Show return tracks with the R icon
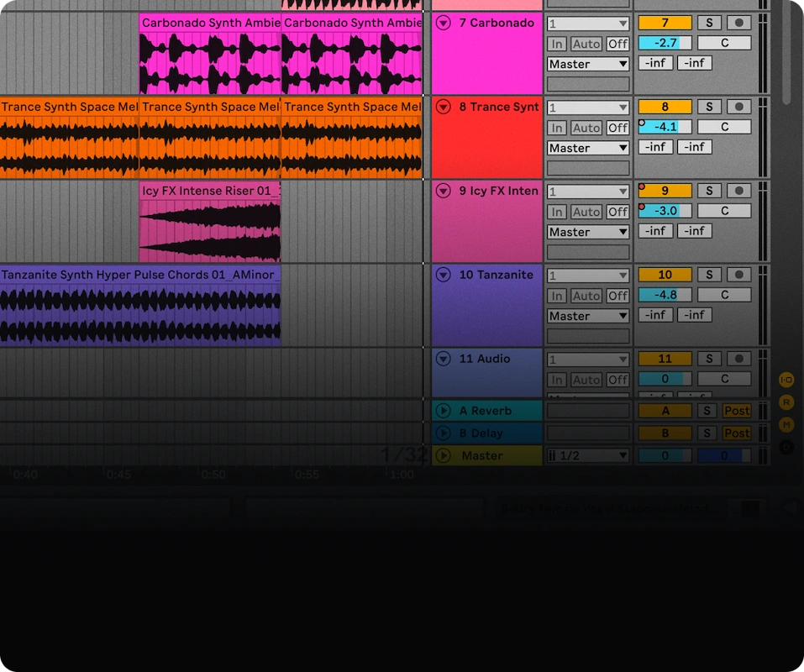This screenshot has width=804, height=672. (786, 402)
